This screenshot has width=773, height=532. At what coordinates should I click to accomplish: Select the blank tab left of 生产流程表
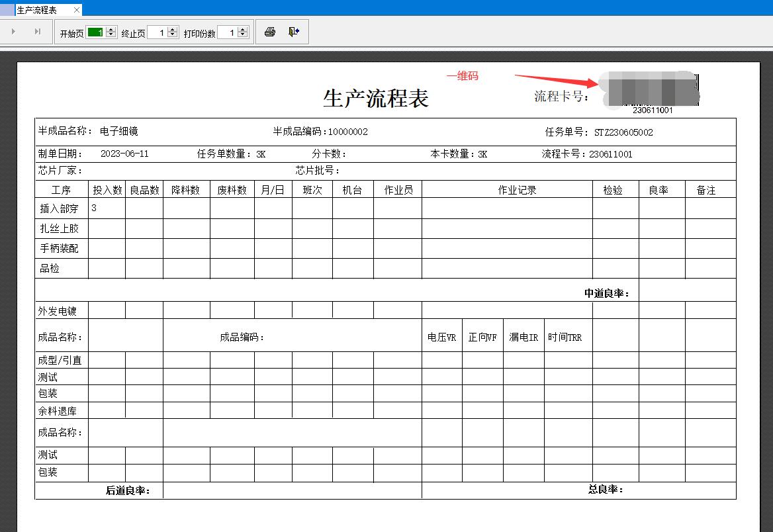tap(7, 10)
